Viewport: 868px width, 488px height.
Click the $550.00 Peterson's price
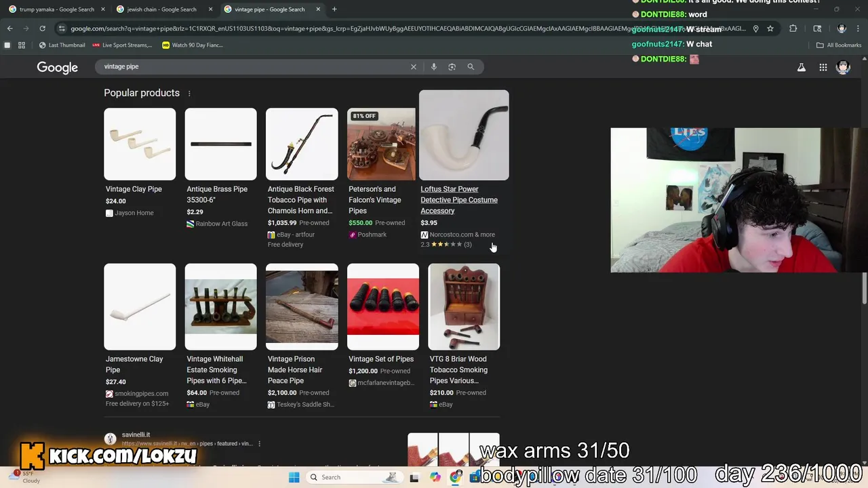point(360,223)
